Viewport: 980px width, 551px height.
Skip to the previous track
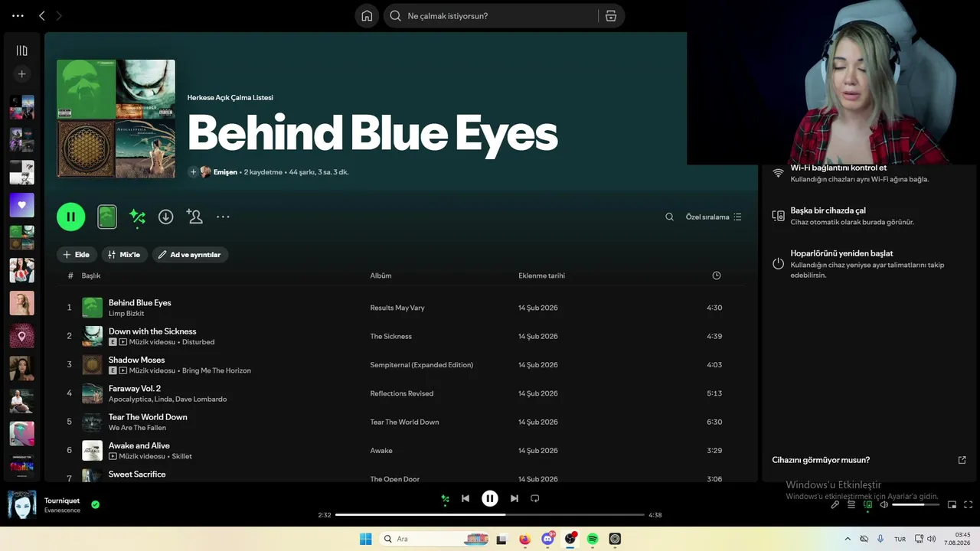click(x=465, y=499)
